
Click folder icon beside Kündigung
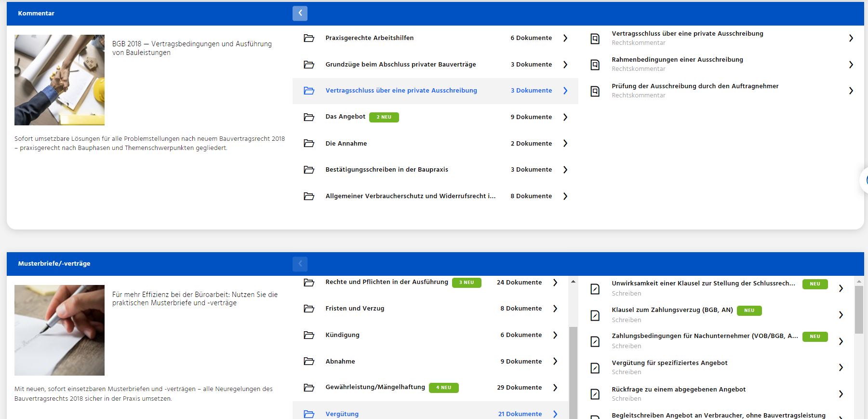click(309, 335)
